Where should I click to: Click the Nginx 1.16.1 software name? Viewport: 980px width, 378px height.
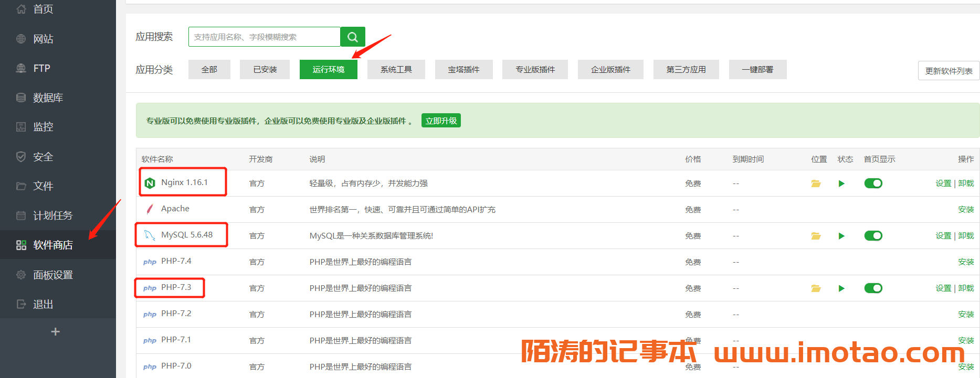(x=184, y=182)
